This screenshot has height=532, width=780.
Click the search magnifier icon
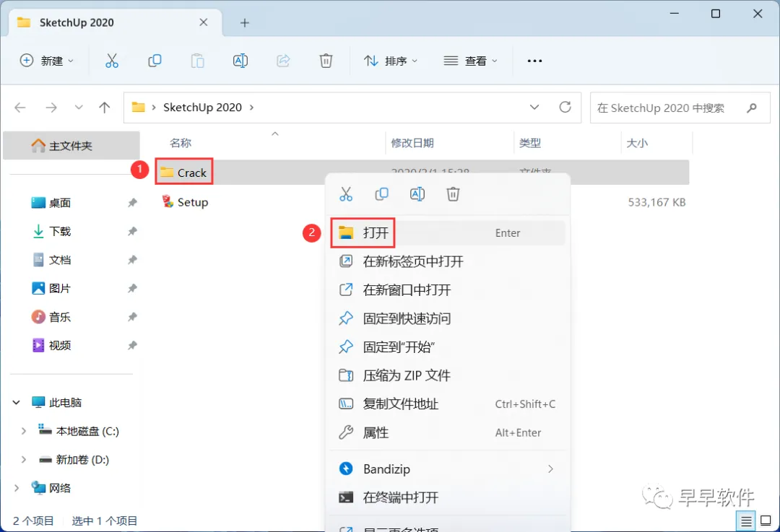click(752, 108)
